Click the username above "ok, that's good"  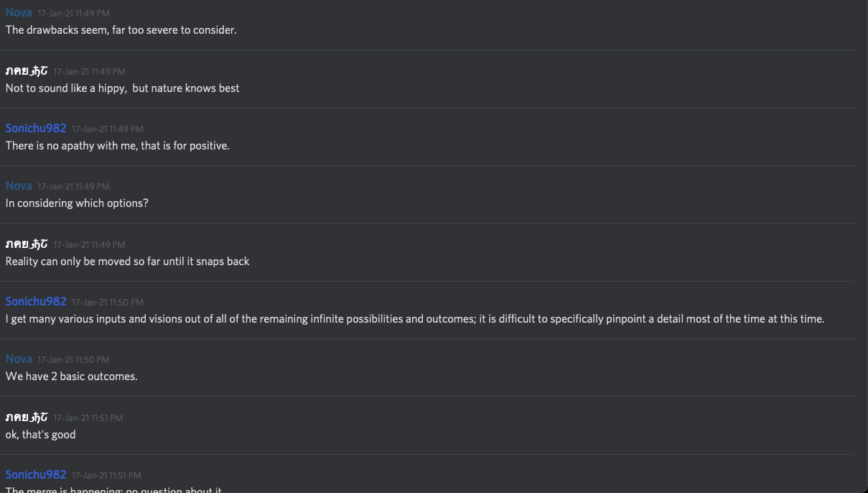(x=27, y=417)
